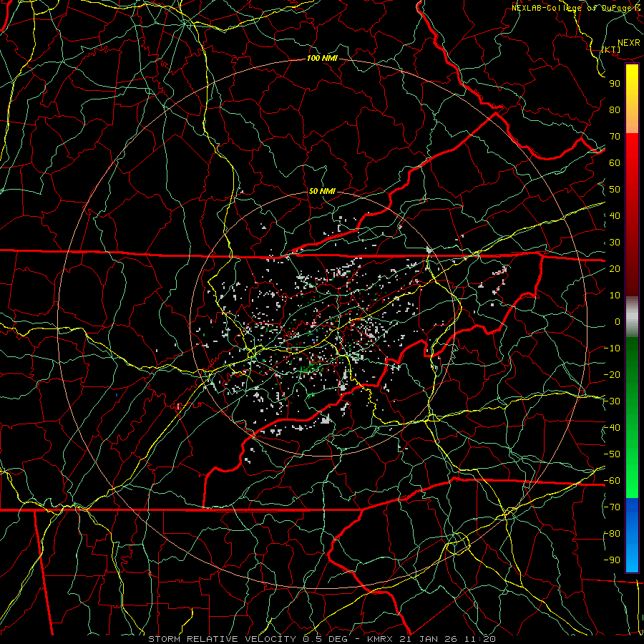Select the "21 JAN 26" date in caption
Viewport: 644px width, 644px height.
click(427, 639)
